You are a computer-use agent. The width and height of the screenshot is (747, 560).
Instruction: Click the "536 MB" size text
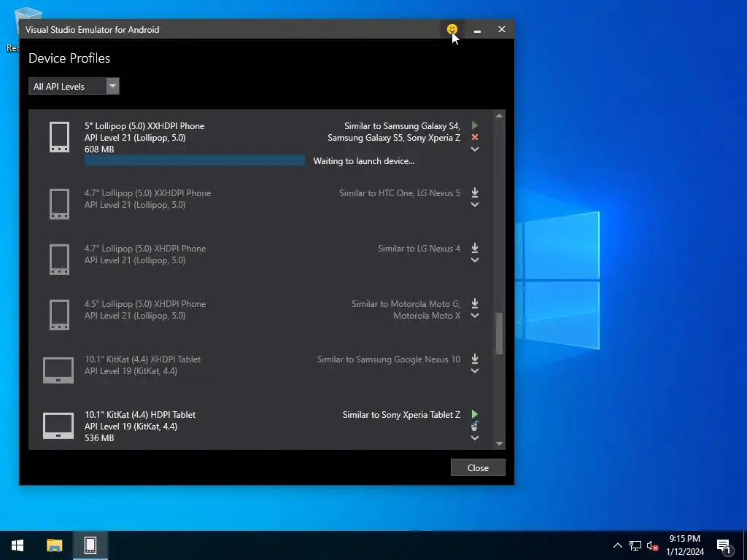pyautogui.click(x=99, y=438)
